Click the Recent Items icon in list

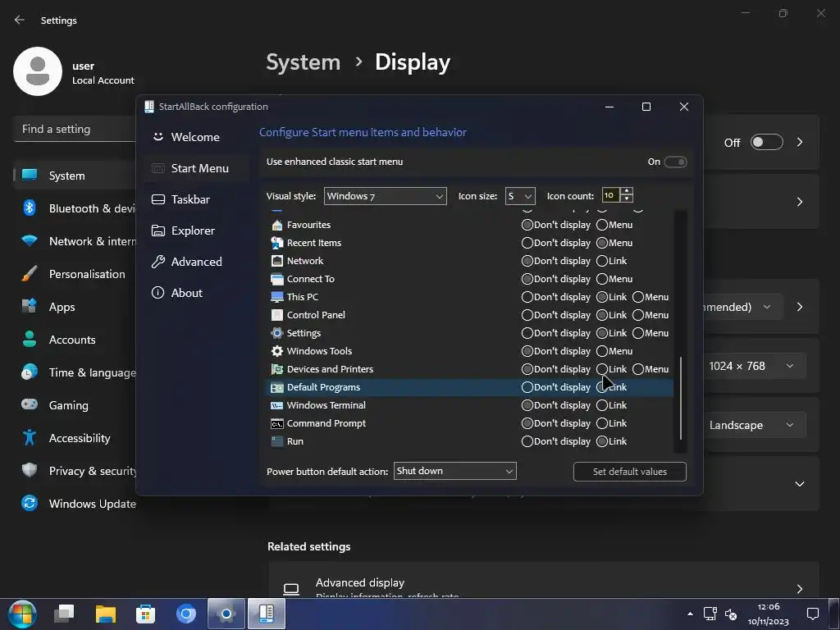(x=277, y=243)
